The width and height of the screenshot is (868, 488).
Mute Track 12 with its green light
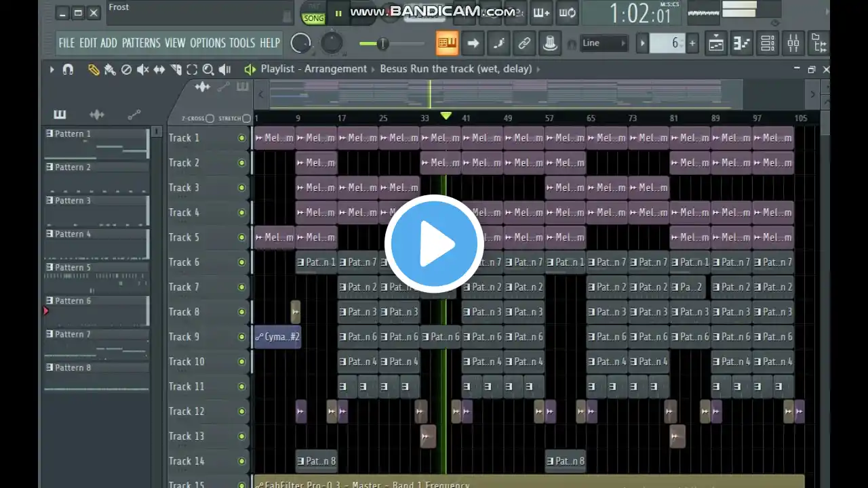[241, 411]
